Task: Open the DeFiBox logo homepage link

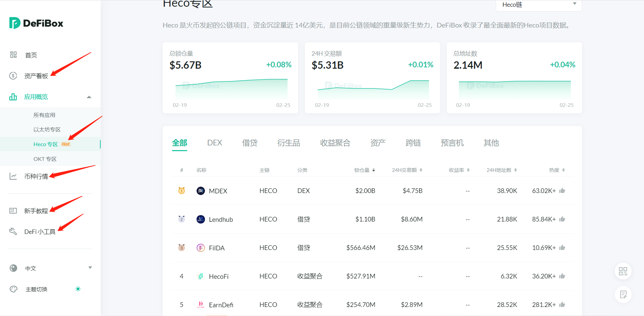Action: tap(36, 23)
